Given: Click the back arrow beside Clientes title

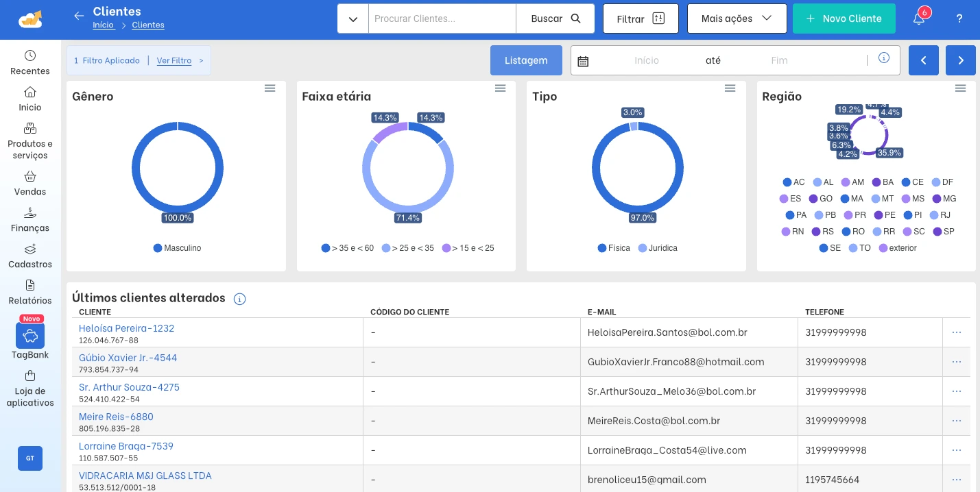Looking at the screenshot, I should pos(79,16).
